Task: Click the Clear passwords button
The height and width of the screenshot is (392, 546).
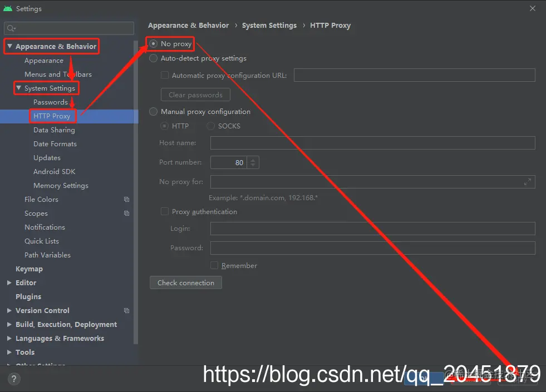Action: pyautogui.click(x=195, y=95)
